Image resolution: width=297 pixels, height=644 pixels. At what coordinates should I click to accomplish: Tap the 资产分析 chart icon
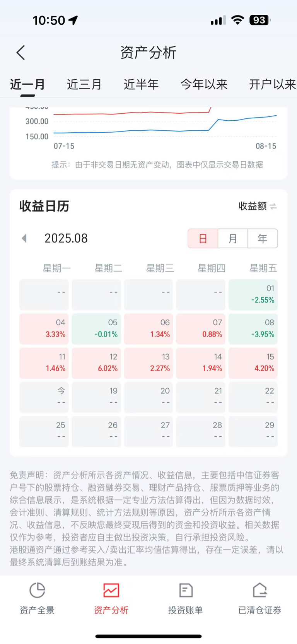pyautogui.click(x=111, y=590)
